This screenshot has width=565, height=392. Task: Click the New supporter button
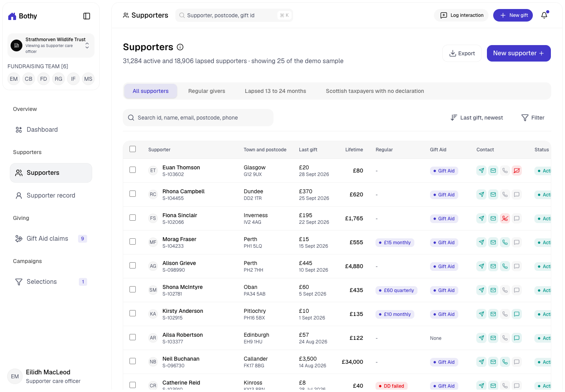coord(519,53)
